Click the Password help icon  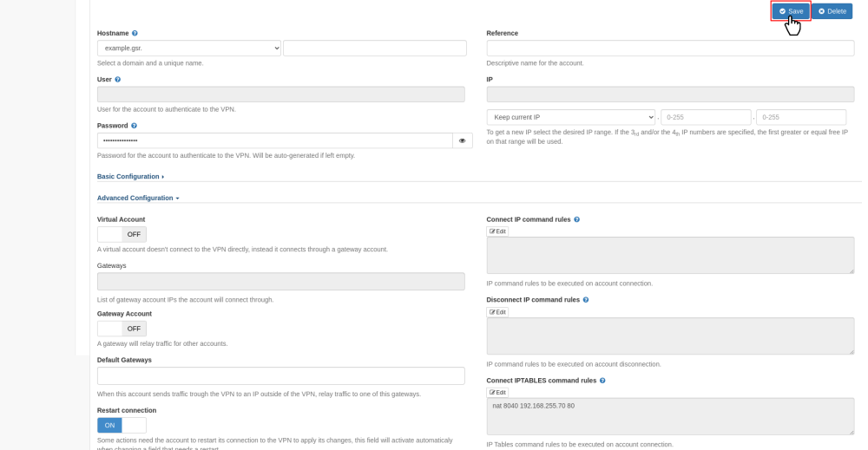[x=134, y=126]
